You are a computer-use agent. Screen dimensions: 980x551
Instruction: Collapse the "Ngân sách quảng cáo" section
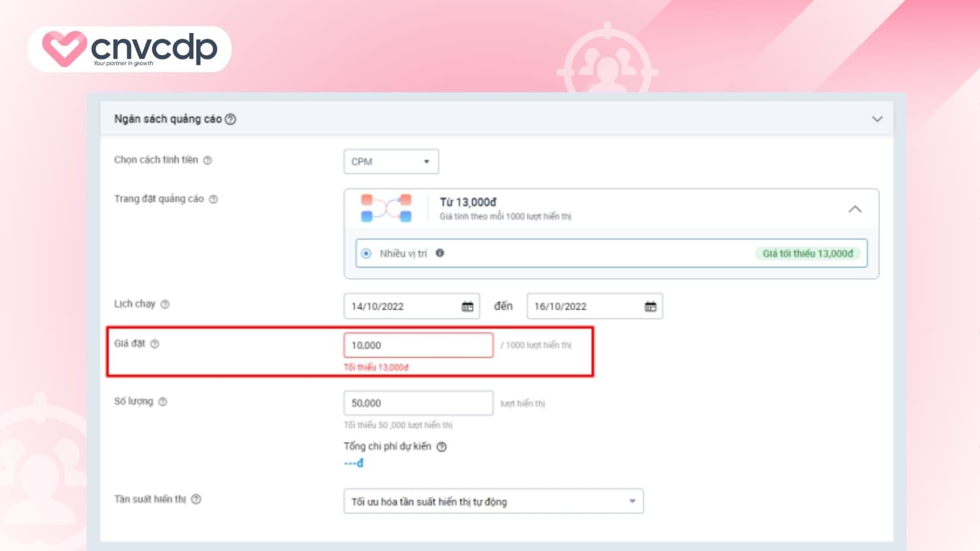(x=878, y=119)
